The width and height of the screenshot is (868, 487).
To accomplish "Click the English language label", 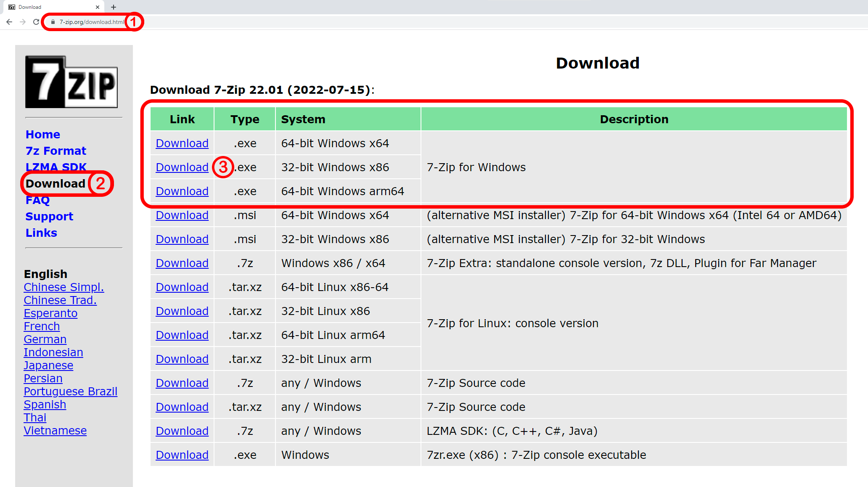I will (x=45, y=274).
